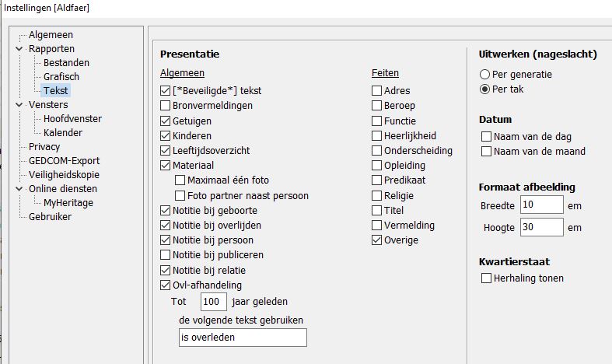
Task: Collapse the Rapporten tree node
Action: [19, 49]
